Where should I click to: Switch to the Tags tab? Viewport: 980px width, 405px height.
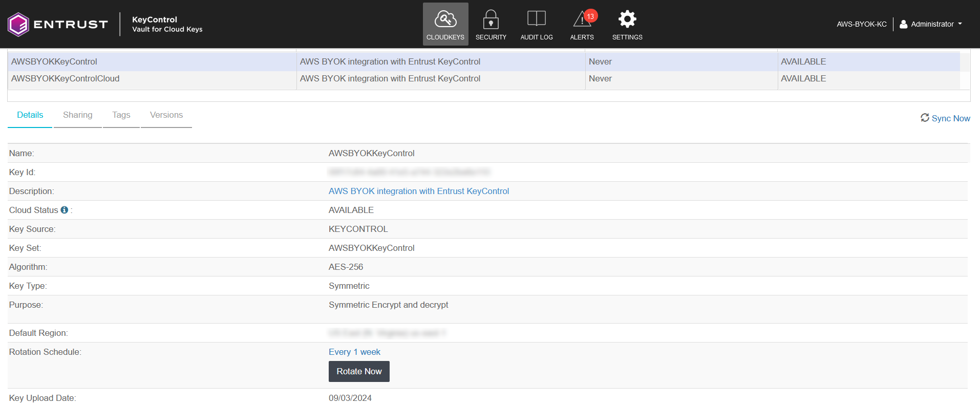121,115
